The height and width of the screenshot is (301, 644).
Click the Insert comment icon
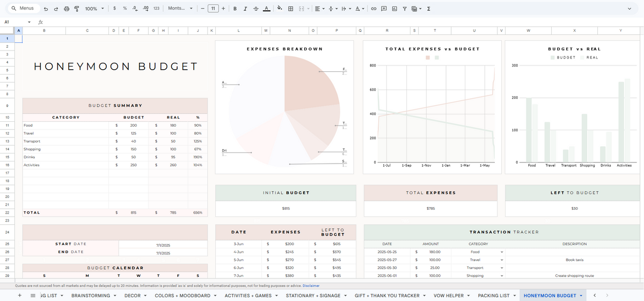pyautogui.click(x=384, y=9)
